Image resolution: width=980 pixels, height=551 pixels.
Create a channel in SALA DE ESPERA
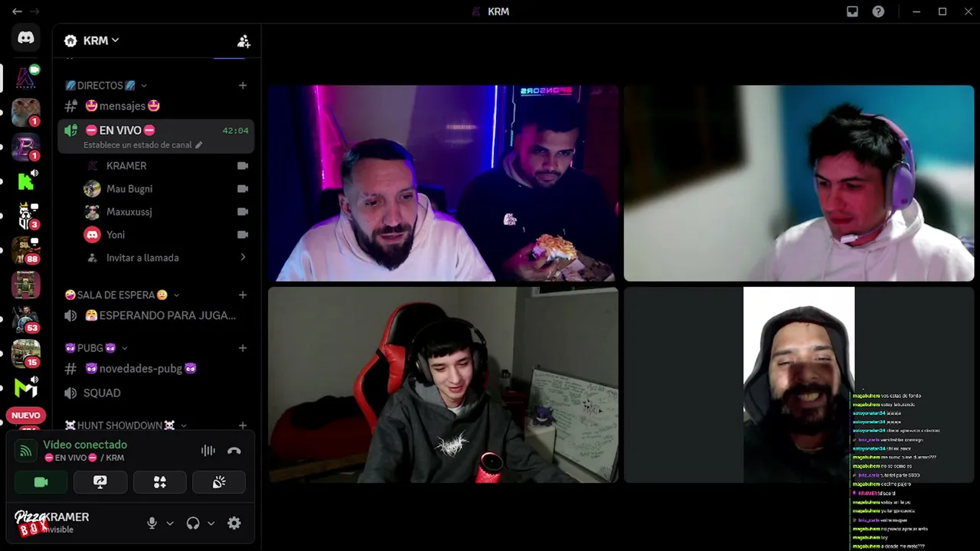[x=243, y=295]
